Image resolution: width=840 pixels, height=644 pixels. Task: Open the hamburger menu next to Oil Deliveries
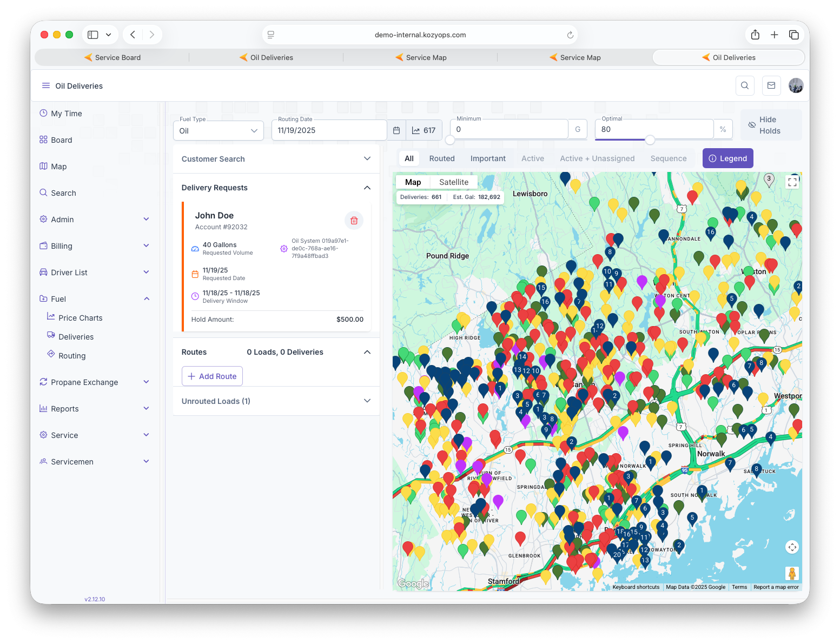[x=46, y=85]
